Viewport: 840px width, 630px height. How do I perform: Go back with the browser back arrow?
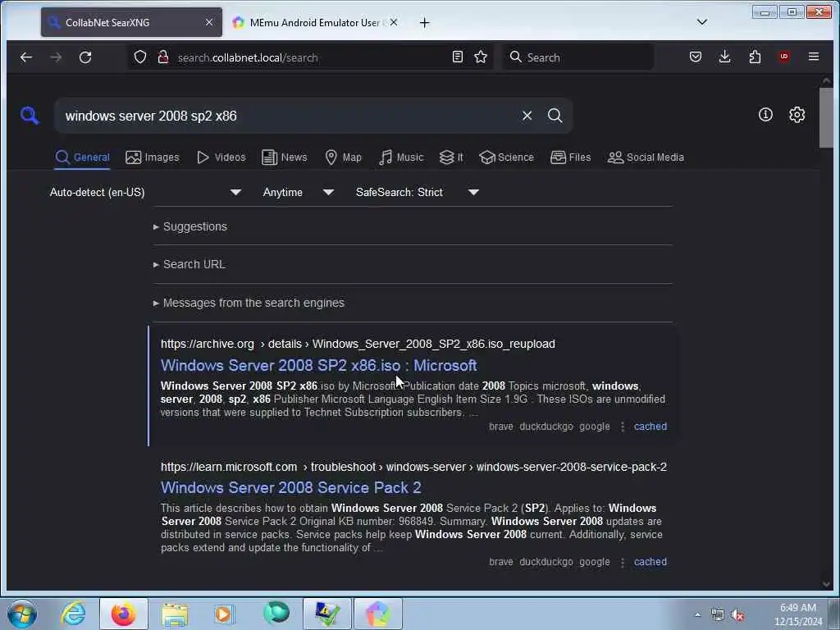coord(26,57)
